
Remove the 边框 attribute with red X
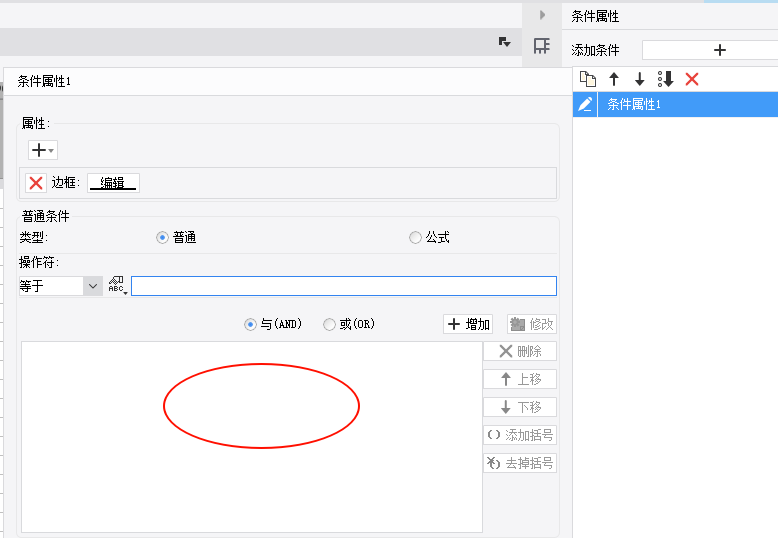pyautogui.click(x=36, y=183)
